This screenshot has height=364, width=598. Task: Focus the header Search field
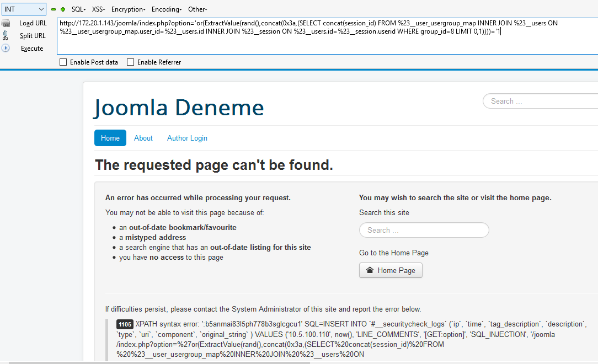point(541,101)
